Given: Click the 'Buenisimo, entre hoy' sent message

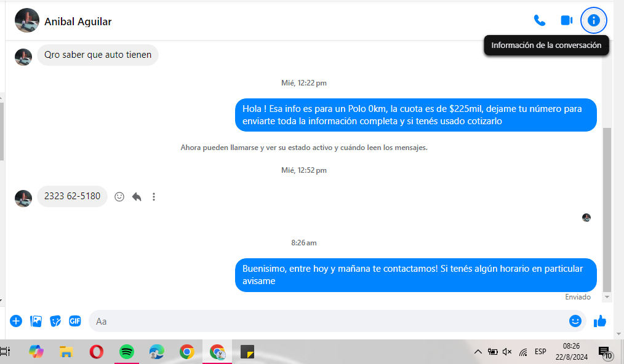Looking at the screenshot, I should pos(415,275).
